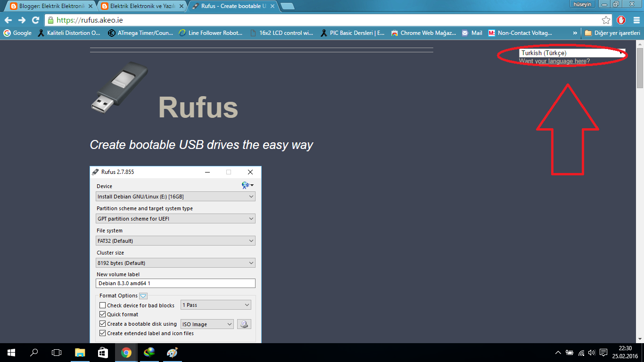644x362 pixels.
Task: Bookmark this page with the star
Action: click(x=606, y=20)
